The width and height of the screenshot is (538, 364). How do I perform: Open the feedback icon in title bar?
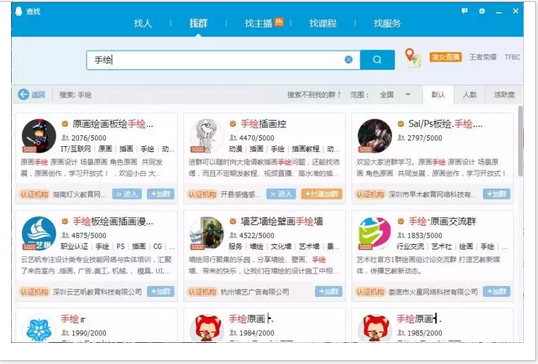pos(464,11)
